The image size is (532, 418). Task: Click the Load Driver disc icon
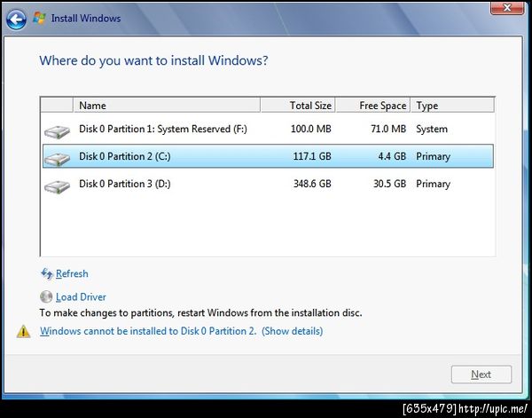tap(46, 296)
